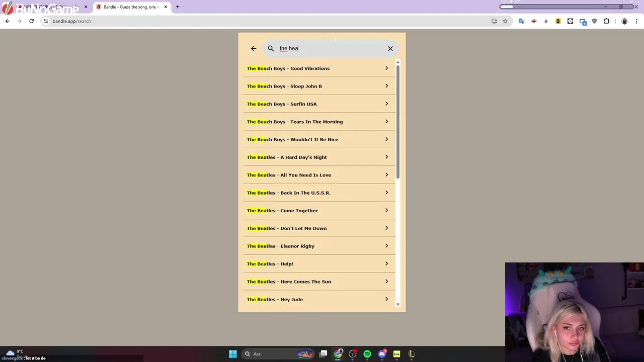The width and height of the screenshot is (644, 362).
Task: Click the bandle.app/search address bar
Action: tap(267, 21)
